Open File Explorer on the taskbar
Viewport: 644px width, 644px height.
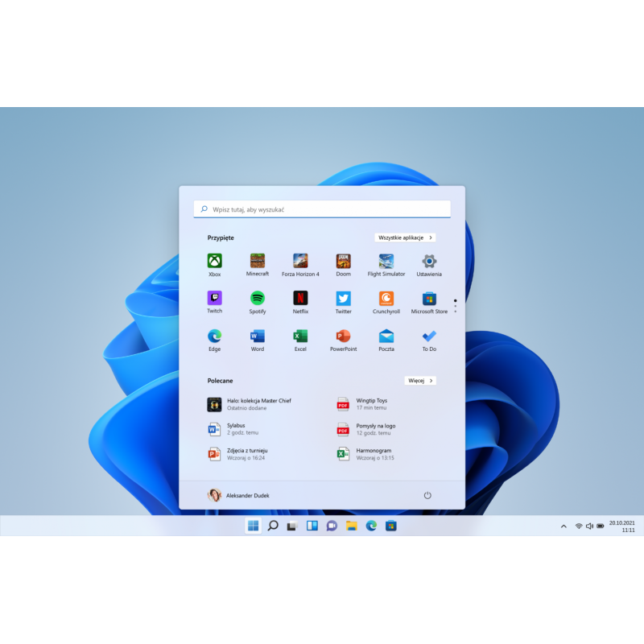pos(352,526)
